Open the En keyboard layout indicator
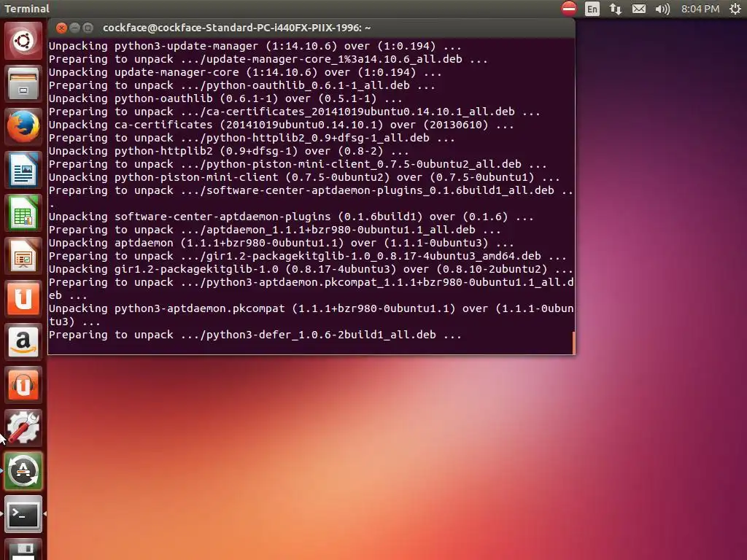This screenshot has height=560, width=747. point(592,9)
